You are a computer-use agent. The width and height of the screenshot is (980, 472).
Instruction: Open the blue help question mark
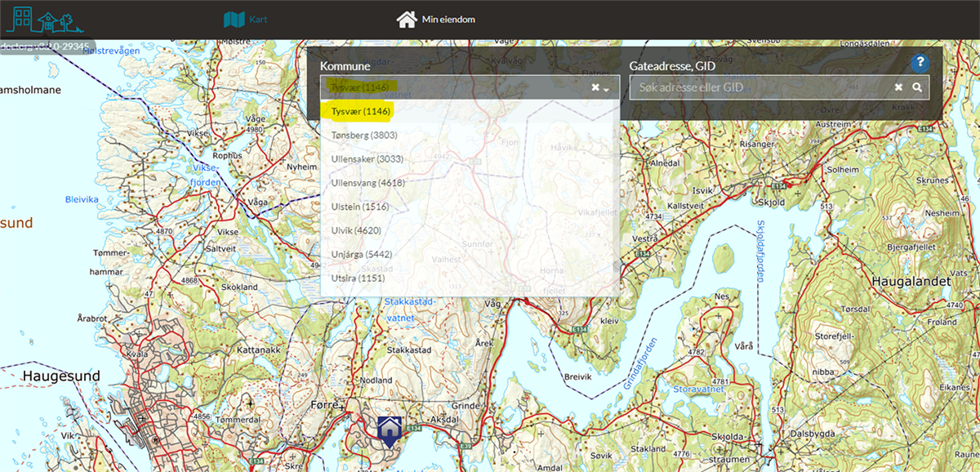[920, 62]
